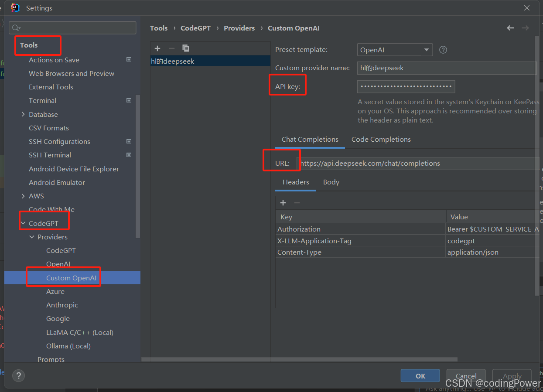Select Ollama (Local) provider
The height and width of the screenshot is (392, 543).
pyautogui.click(x=68, y=346)
